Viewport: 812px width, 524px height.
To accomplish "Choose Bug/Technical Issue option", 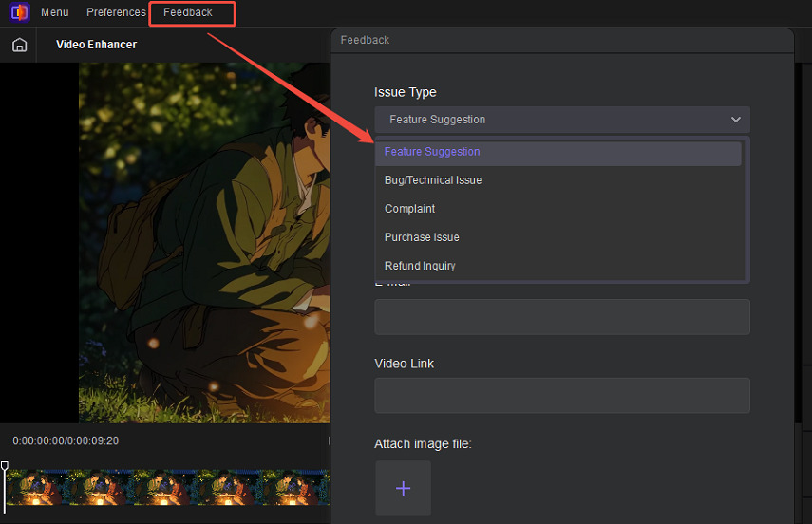I will 558,180.
